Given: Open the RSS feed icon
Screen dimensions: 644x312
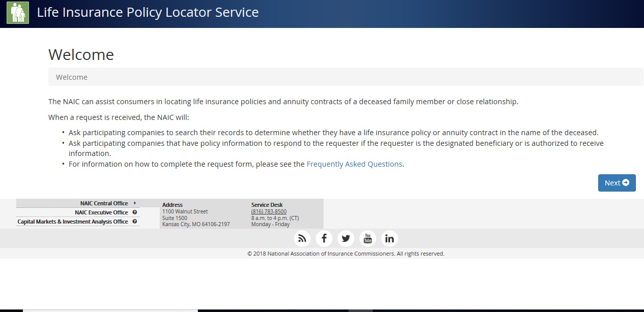Looking at the screenshot, I should 302,238.
